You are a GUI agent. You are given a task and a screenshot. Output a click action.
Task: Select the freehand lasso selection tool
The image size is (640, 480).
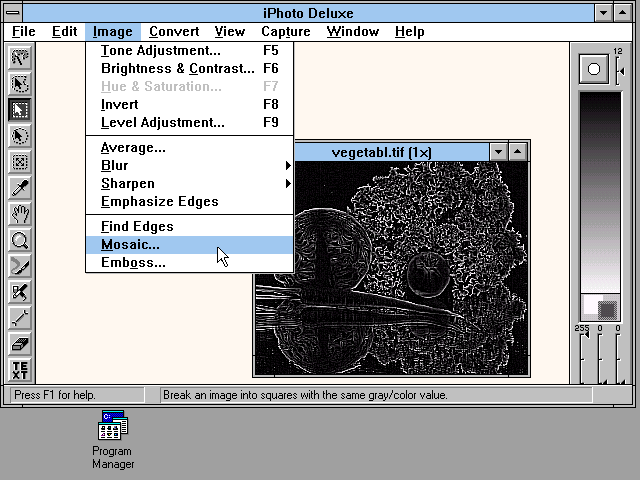click(x=20, y=84)
